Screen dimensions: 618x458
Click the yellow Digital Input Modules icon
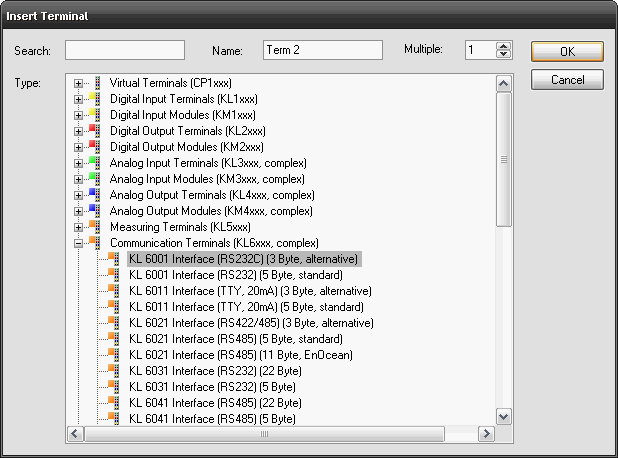tap(95, 115)
